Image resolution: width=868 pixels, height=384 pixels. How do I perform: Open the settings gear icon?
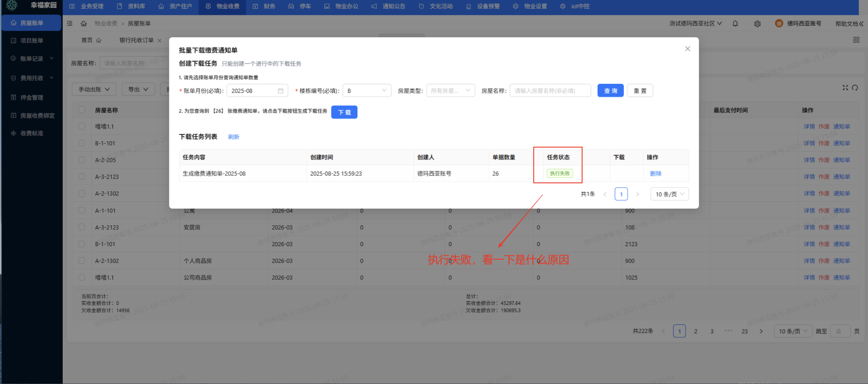pos(757,24)
